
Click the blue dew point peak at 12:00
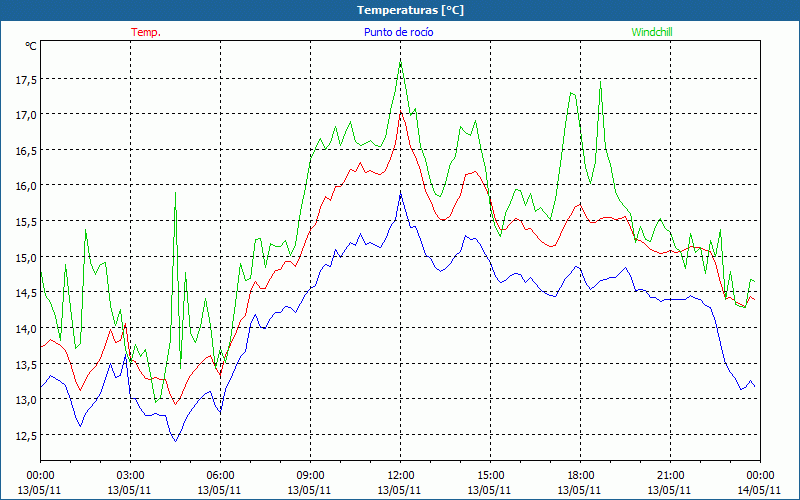[x=401, y=194]
